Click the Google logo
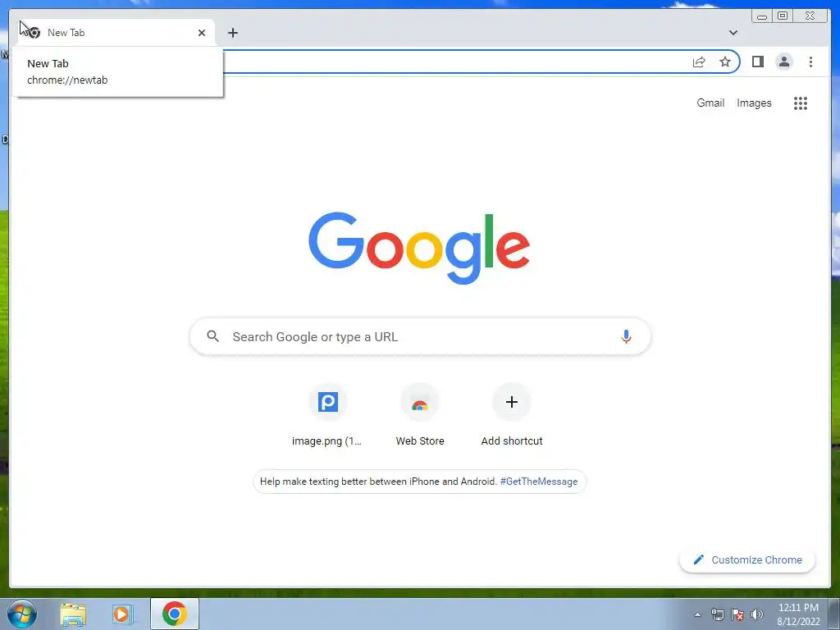This screenshot has height=630, width=840. coord(419,248)
